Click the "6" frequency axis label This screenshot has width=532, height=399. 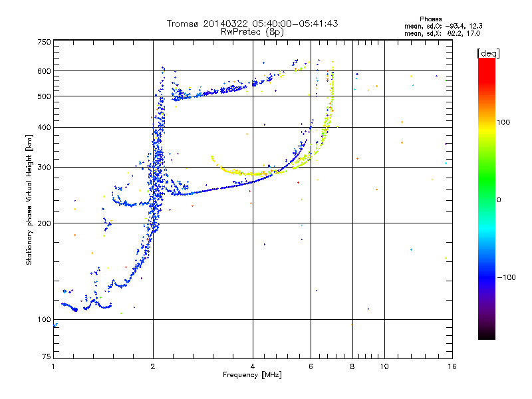311,366
